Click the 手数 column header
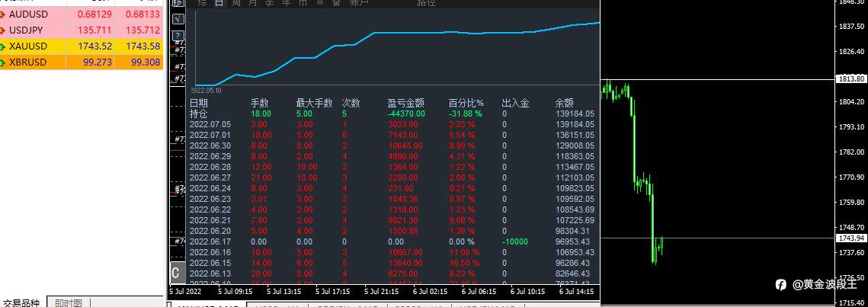This screenshot has height=307, width=868. [260, 103]
